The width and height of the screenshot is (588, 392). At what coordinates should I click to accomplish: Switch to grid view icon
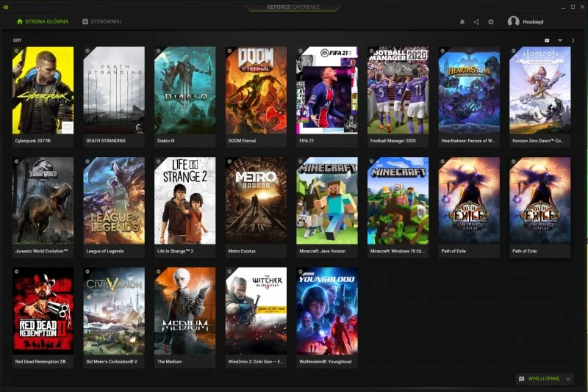click(x=547, y=40)
